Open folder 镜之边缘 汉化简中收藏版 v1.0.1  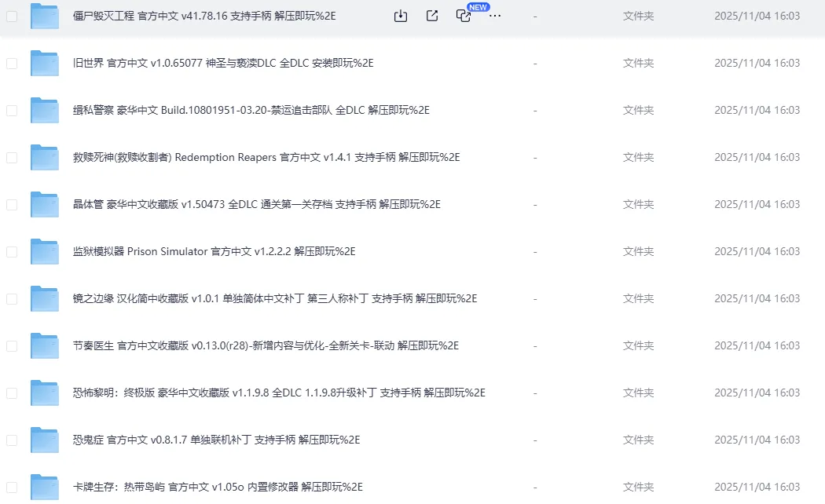point(275,298)
